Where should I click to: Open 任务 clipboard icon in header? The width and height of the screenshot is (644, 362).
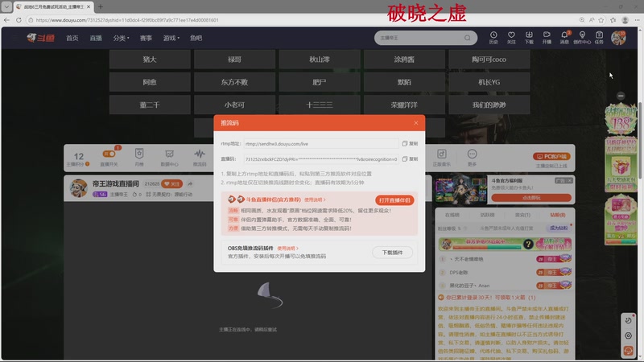click(599, 38)
